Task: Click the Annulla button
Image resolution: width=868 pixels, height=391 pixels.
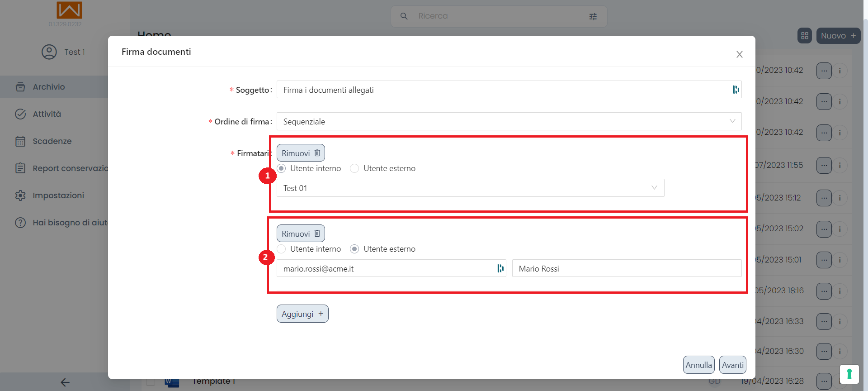Action: click(x=698, y=365)
